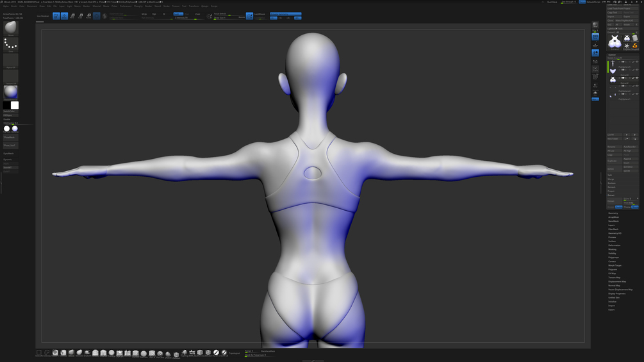This screenshot has height=362, width=644.
Task: Pick the white main color swatch
Action: (x=14, y=106)
